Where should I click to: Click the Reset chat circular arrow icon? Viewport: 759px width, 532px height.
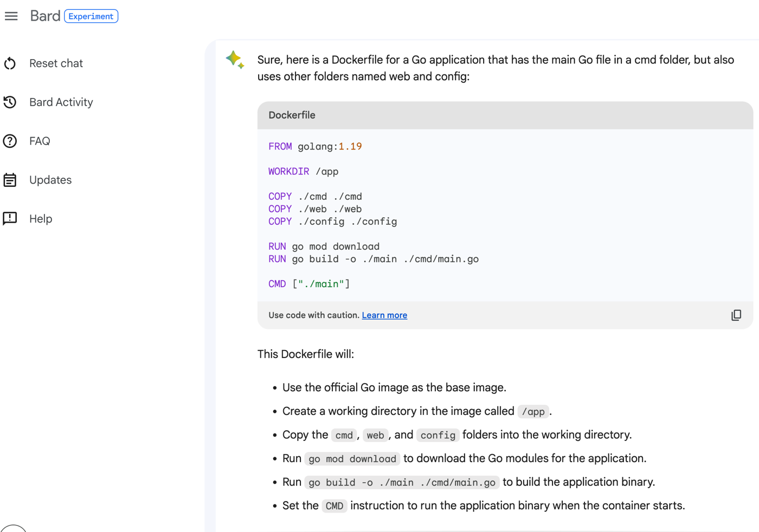pos(10,63)
